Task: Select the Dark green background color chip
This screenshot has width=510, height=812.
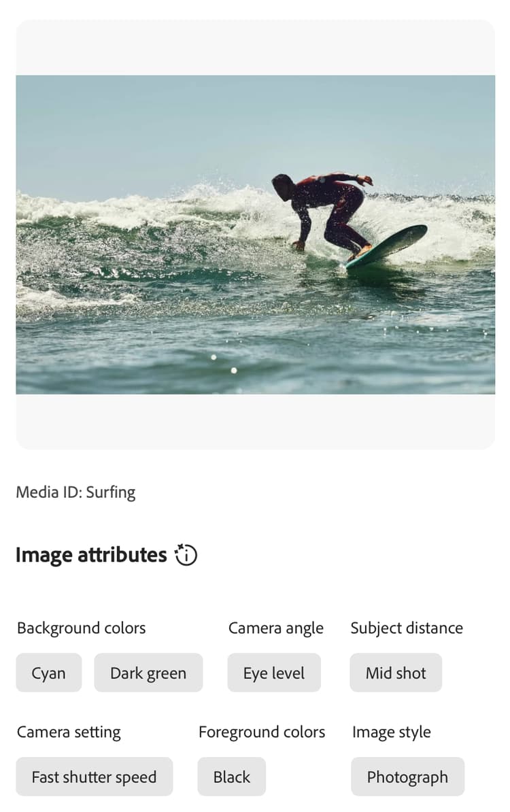Action: pos(148,673)
